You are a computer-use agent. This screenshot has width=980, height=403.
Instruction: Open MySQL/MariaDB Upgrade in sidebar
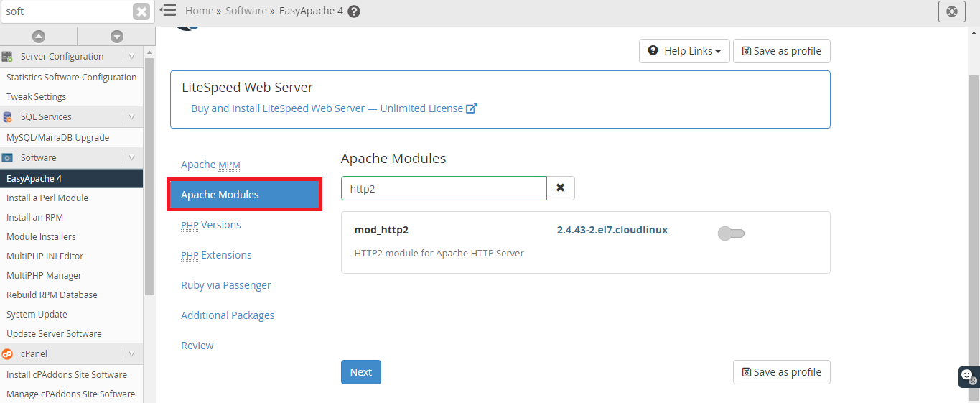57,138
